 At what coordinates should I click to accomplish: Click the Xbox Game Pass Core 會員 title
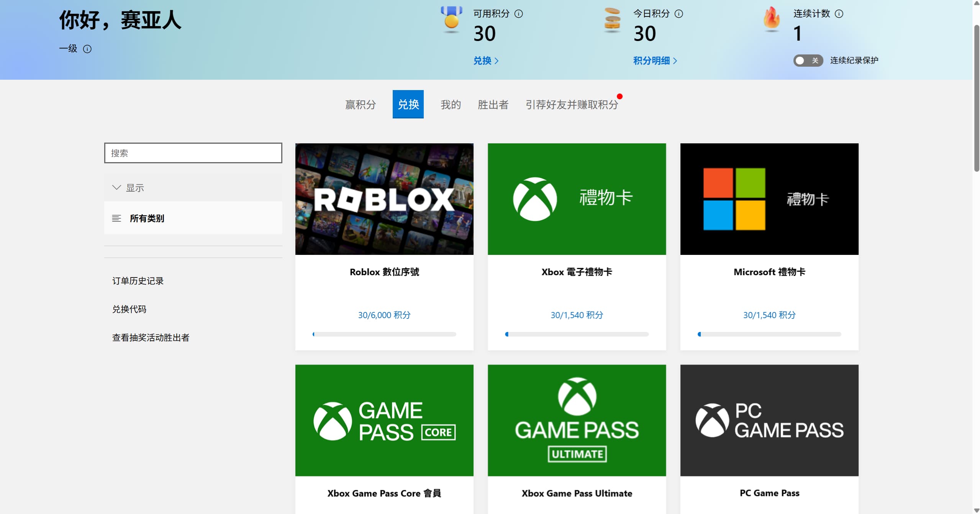point(384,493)
